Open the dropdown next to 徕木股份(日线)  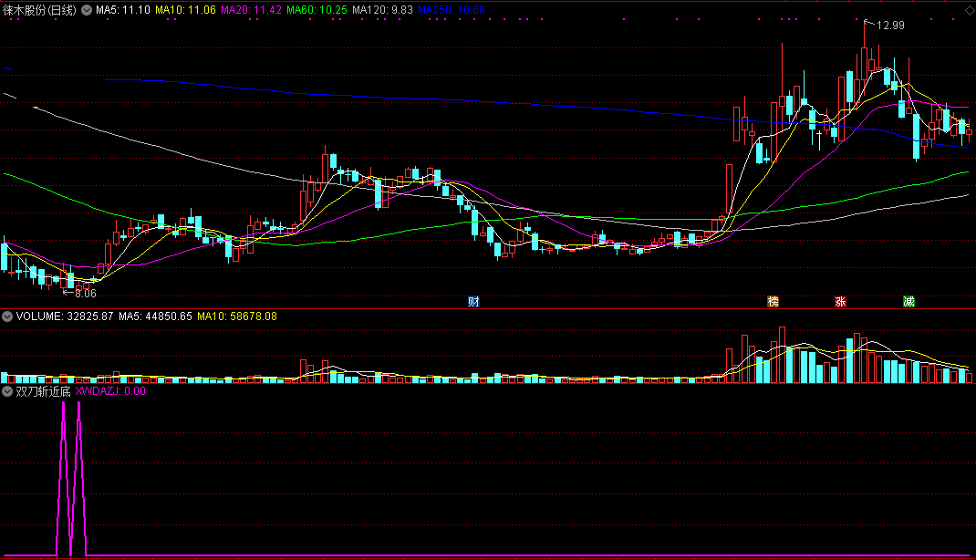[87, 10]
